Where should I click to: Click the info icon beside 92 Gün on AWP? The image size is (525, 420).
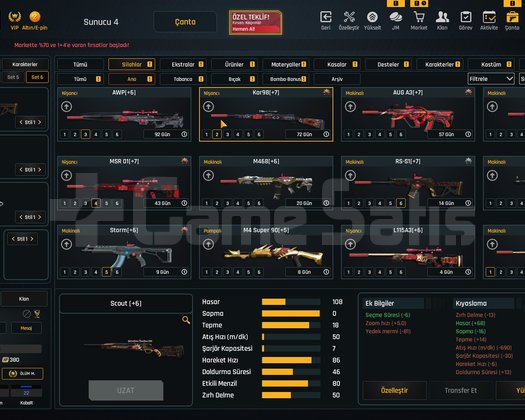tap(184, 134)
